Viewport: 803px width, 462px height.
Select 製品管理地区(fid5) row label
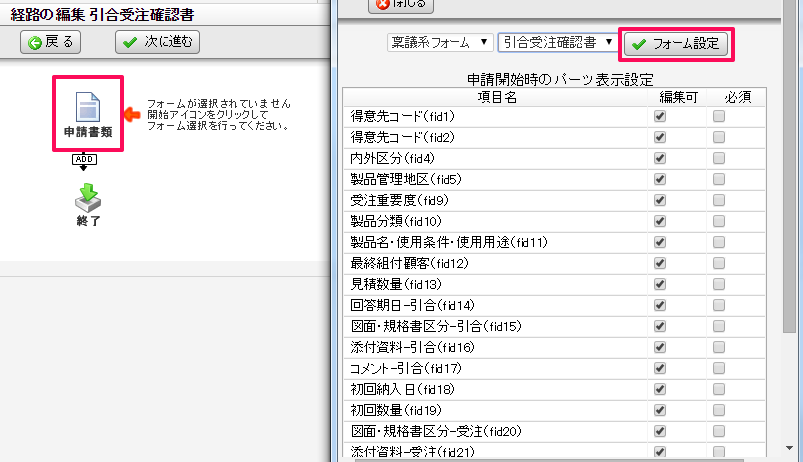tap(406, 179)
